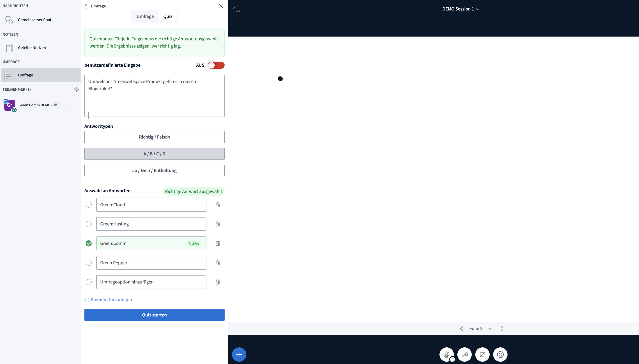Open participant settings via the gear icon
The height and width of the screenshot is (364, 639).
(x=76, y=89)
